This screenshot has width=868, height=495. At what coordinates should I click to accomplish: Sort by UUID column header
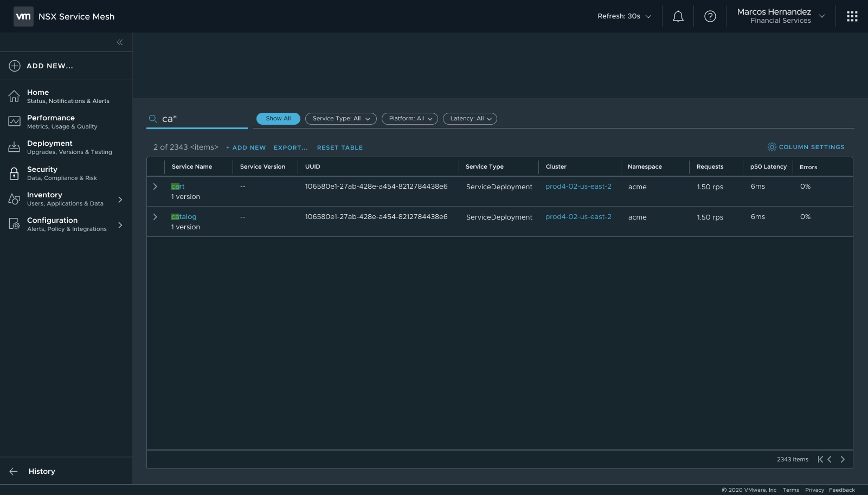(x=313, y=167)
